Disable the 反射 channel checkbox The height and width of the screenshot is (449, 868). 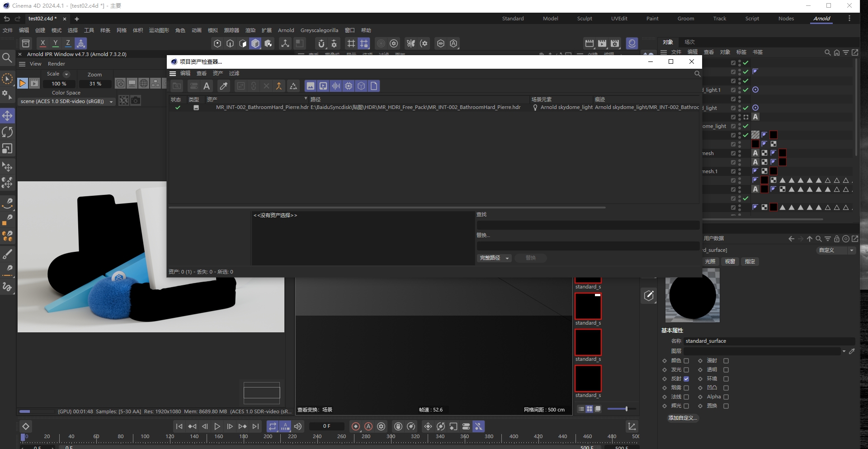pyautogui.click(x=686, y=379)
